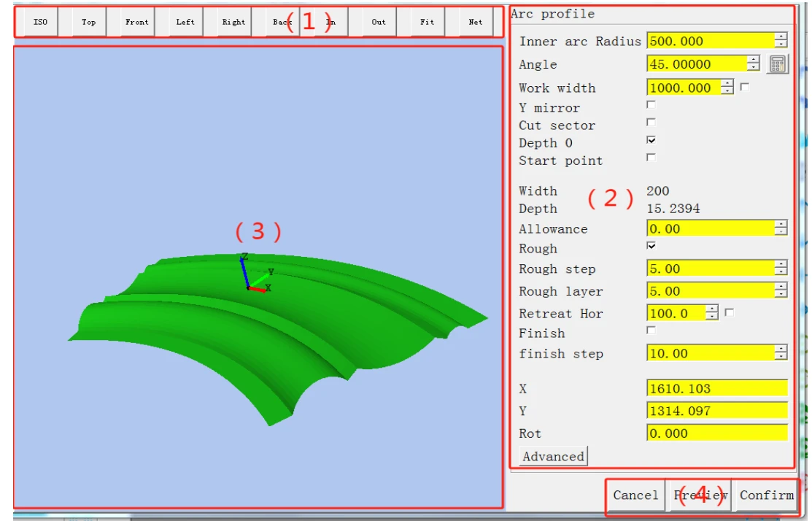
Task: Enable the Finish checkbox
Action: pyautogui.click(x=651, y=330)
